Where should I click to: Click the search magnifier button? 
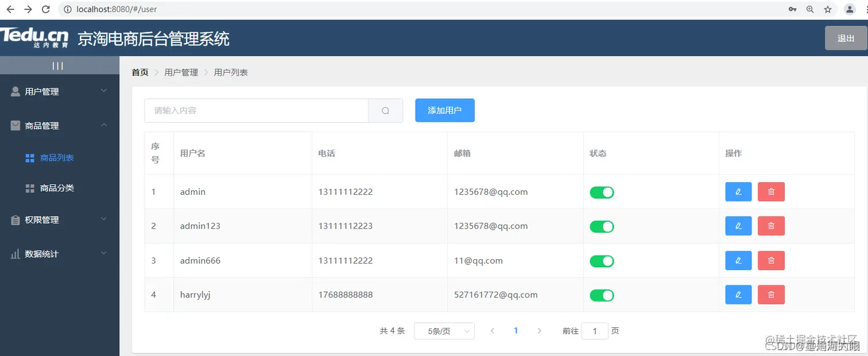[x=385, y=111]
